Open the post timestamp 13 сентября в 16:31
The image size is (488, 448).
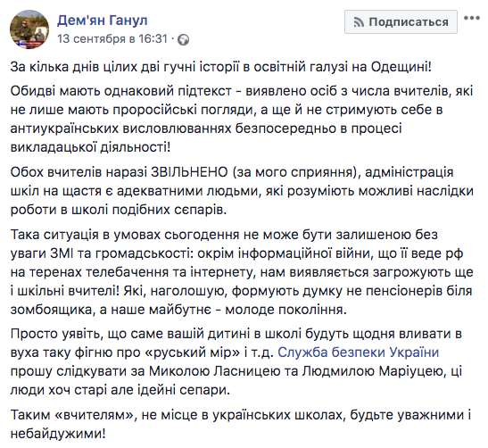[x=112, y=38]
